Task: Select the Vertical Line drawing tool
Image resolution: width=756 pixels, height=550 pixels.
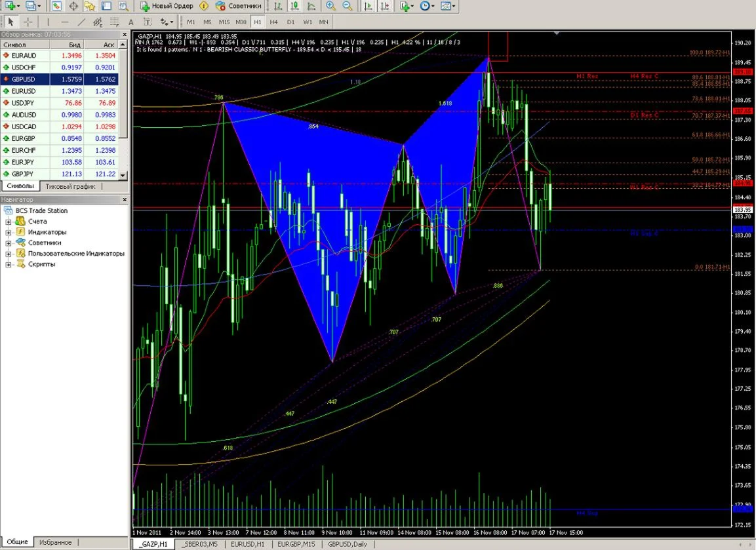Action: (48, 22)
